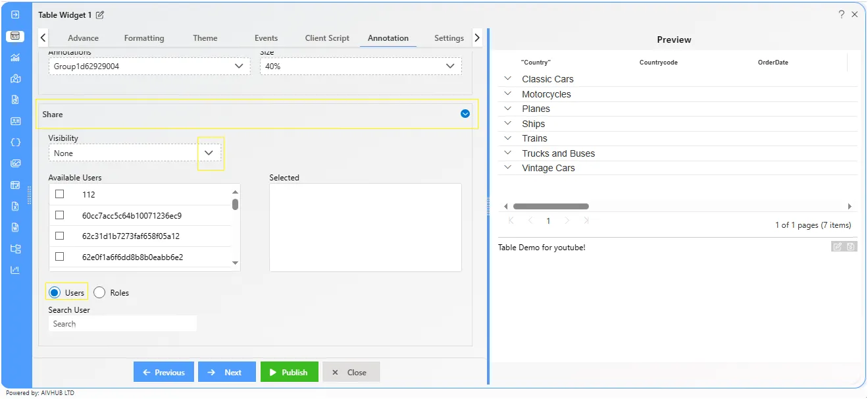Click the Selected users list box
The image size is (868, 399).
pyautogui.click(x=365, y=227)
